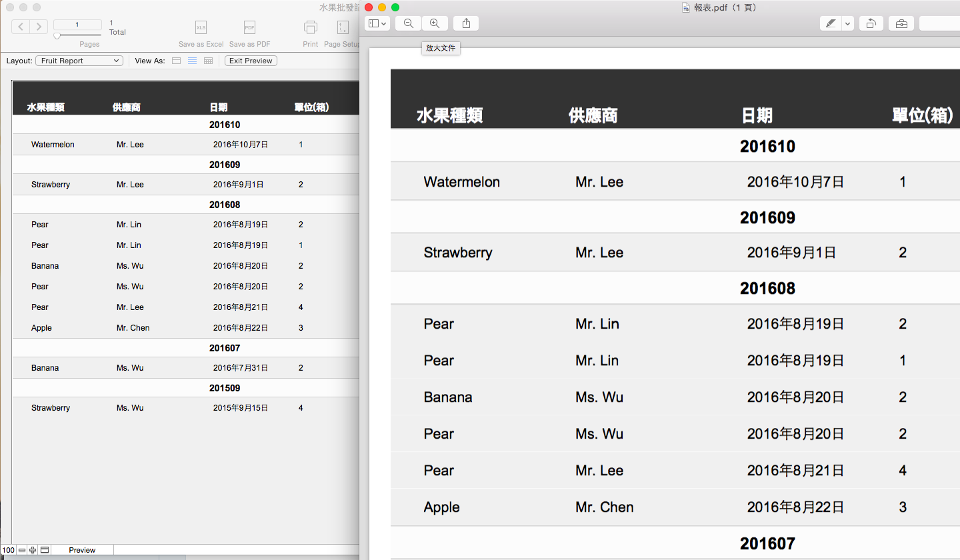Open sidebar view dropdown in PDF window
Viewport: 960px width, 560px height.
coord(377,23)
